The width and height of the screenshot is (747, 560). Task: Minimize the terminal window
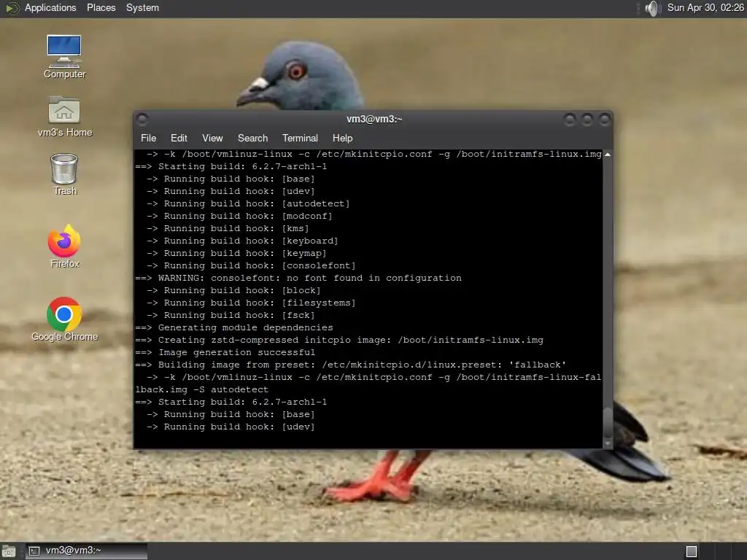pos(569,120)
